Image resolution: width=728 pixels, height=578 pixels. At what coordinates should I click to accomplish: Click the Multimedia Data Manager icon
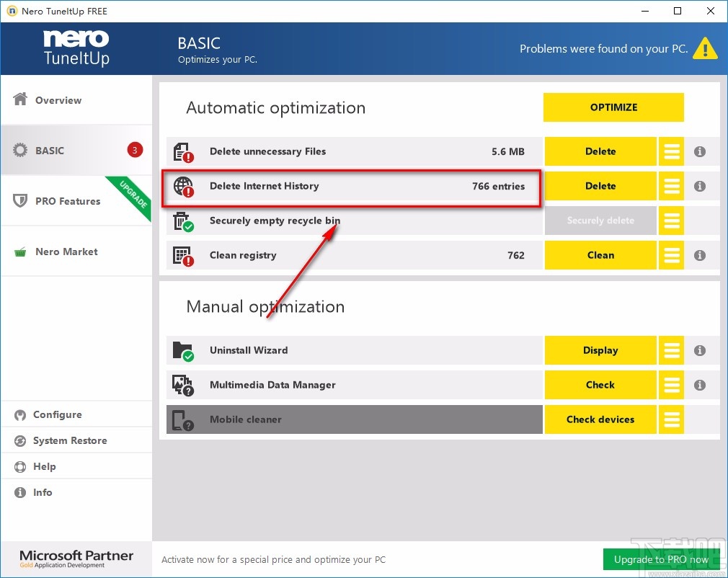(x=183, y=386)
